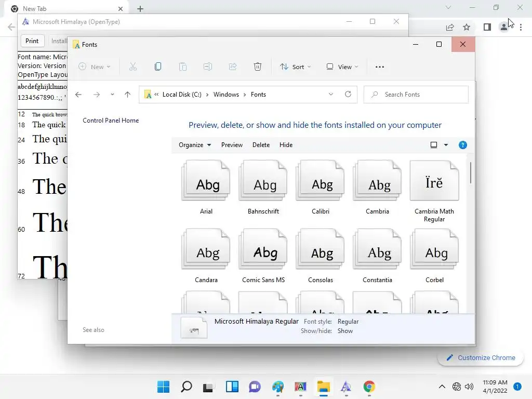Expand the New dropdown in Fonts toolbar
This screenshot has height=399, width=532.
tap(95, 67)
